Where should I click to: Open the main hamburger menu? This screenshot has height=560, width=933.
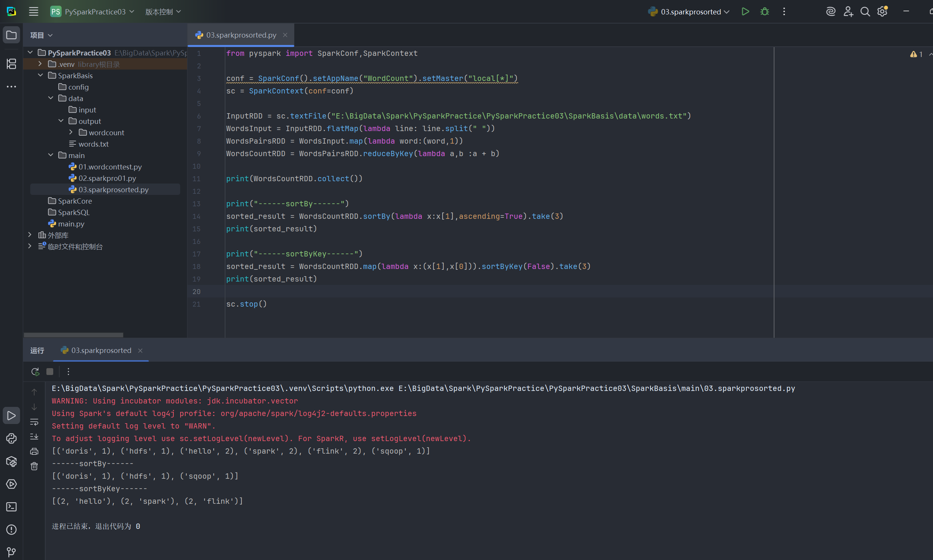34,11
